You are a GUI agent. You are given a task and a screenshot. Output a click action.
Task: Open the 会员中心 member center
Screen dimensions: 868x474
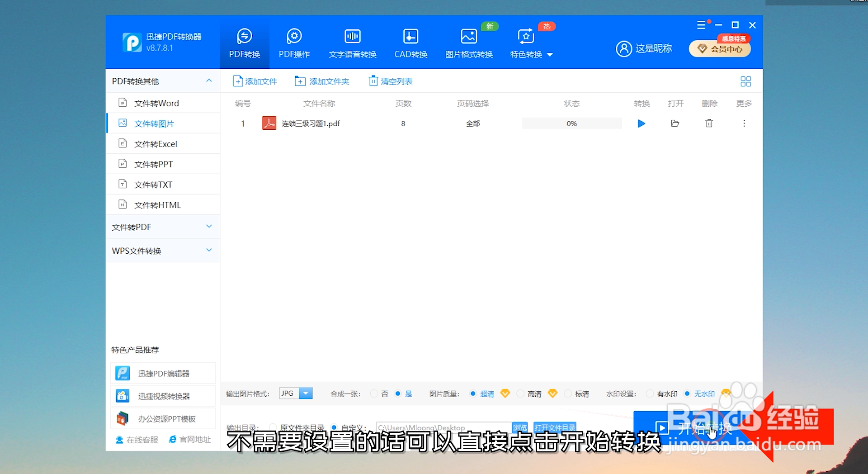click(x=720, y=49)
